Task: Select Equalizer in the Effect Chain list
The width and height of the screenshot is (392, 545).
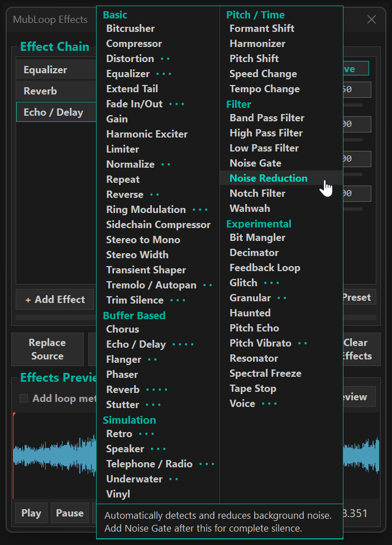Action: pyautogui.click(x=56, y=70)
